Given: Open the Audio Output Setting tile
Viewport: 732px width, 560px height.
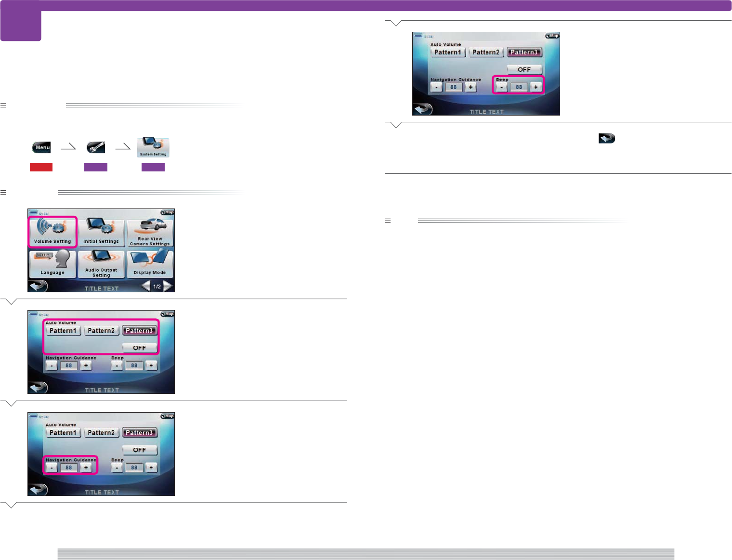Looking at the screenshot, I should tap(101, 263).
